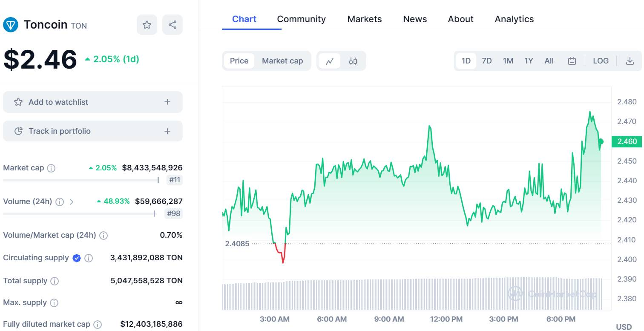Viewport: 644px width, 331px height.
Task: Click the TON ticker symbol
Action: 79,26
